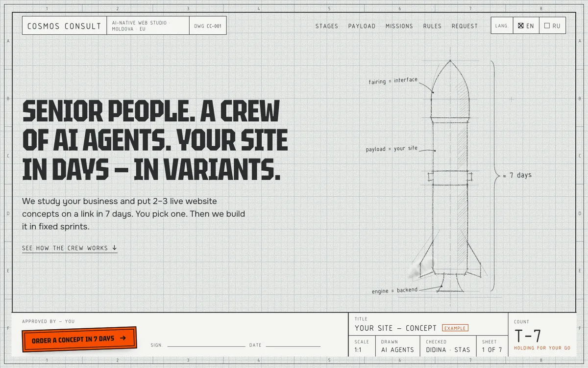Viewport: 588px width, 368px height.
Task: Click the scale value 1:1
Action: 358,350
